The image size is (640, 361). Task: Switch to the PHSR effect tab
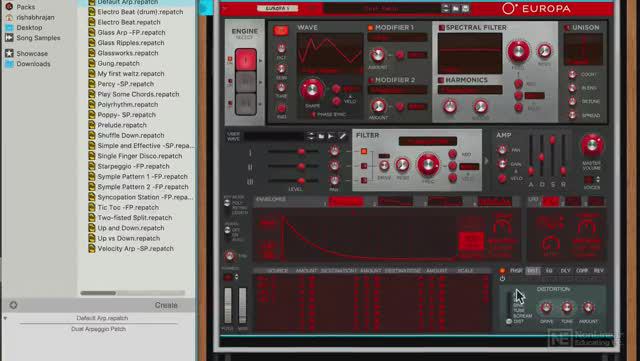point(516,270)
